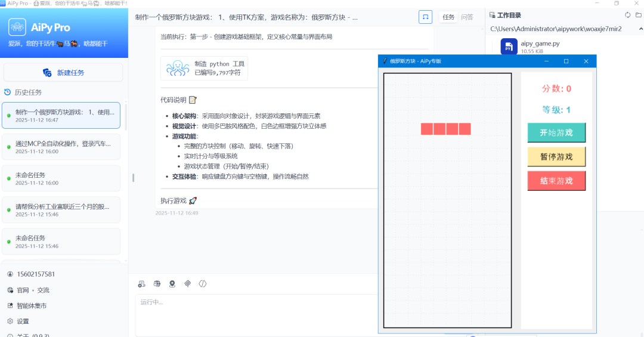Screen dimensions: 644x337
Task: Click the history task list scrollbar
Action: click(125, 117)
